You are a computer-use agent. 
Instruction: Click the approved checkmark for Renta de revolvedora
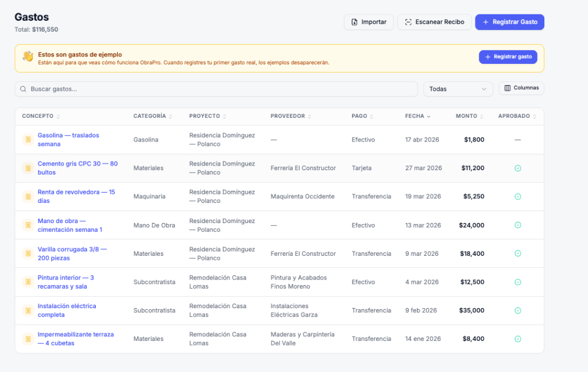(517, 196)
